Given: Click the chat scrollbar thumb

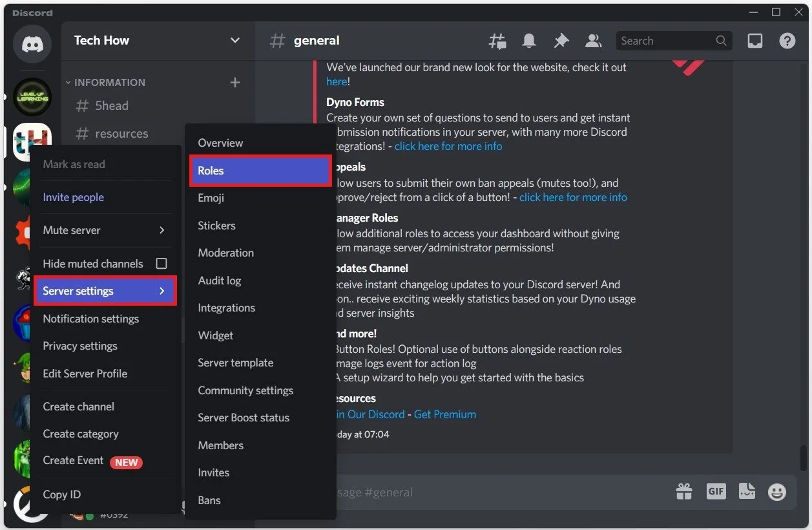Looking at the screenshot, I should [x=803, y=460].
